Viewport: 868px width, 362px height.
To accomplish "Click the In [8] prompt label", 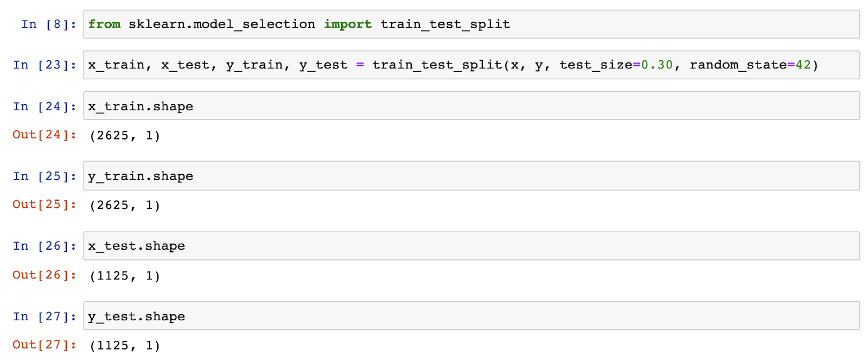I will tap(48, 24).
